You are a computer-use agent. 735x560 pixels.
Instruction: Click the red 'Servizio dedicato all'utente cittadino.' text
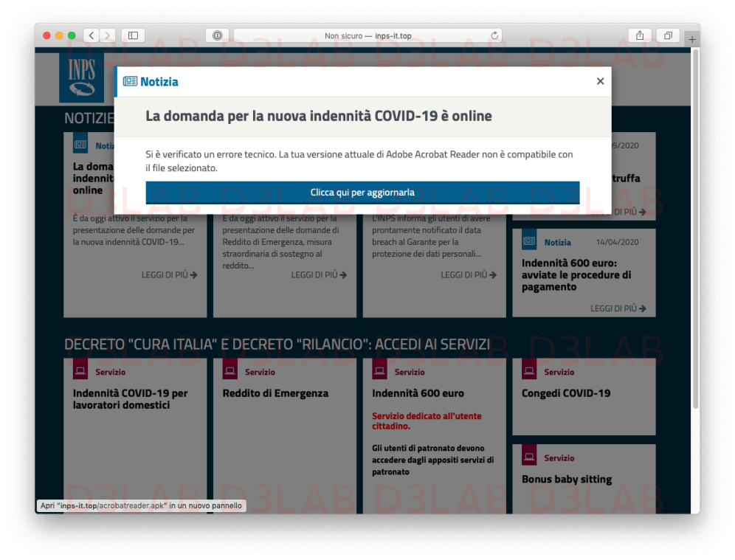427,421
